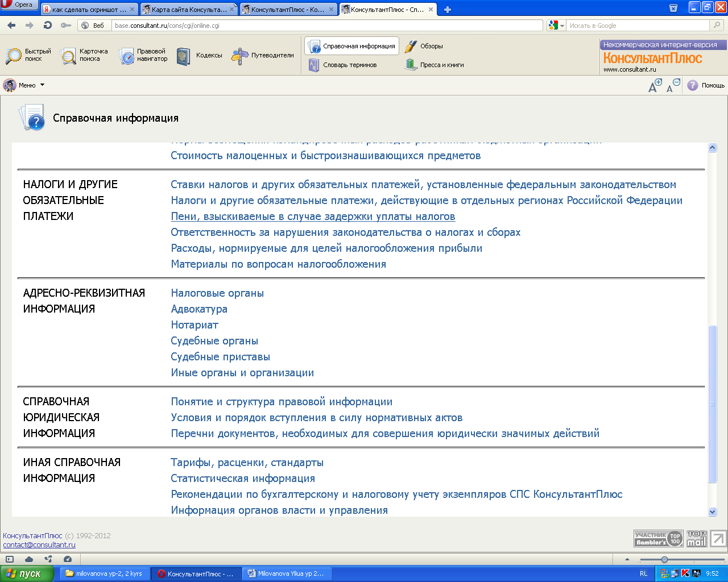The height and width of the screenshot is (582, 728).
Task: Open the Быстрый поиск quick search tool
Action: coord(28,55)
